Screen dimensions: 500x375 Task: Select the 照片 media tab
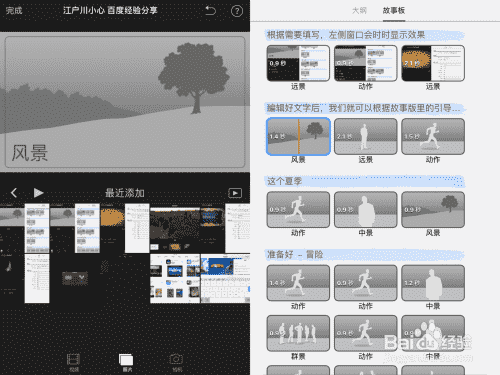pyautogui.click(x=126, y=363)
